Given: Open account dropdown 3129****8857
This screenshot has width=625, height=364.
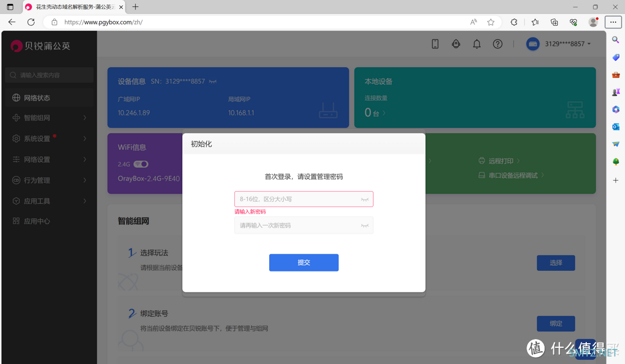Looking at the screenshot, I should pyautogui.click(x=568, y=44).
